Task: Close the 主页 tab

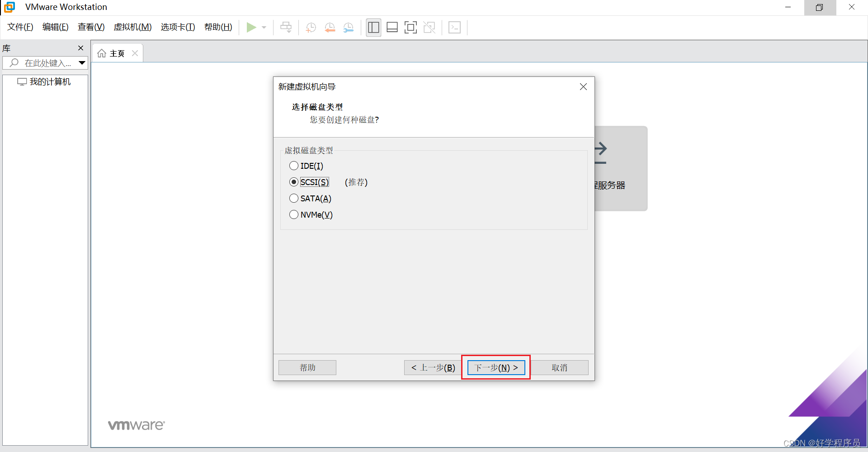Action: tap(135, 53)
